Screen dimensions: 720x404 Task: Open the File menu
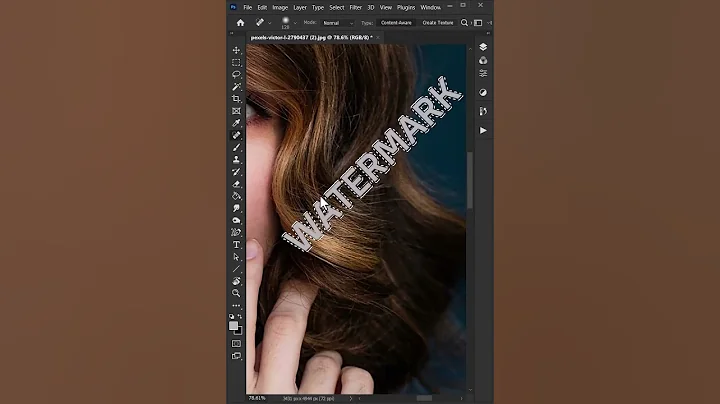click(248, 7)
